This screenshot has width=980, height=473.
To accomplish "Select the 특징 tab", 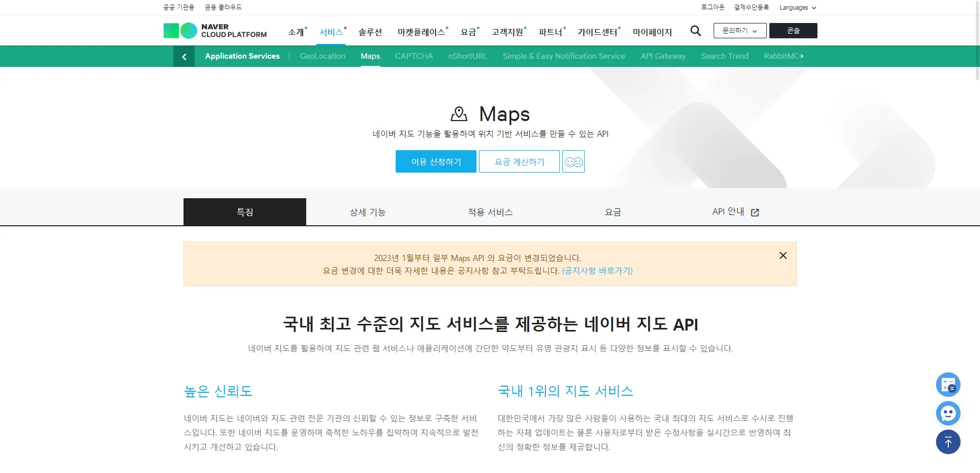I will [245, 212].
